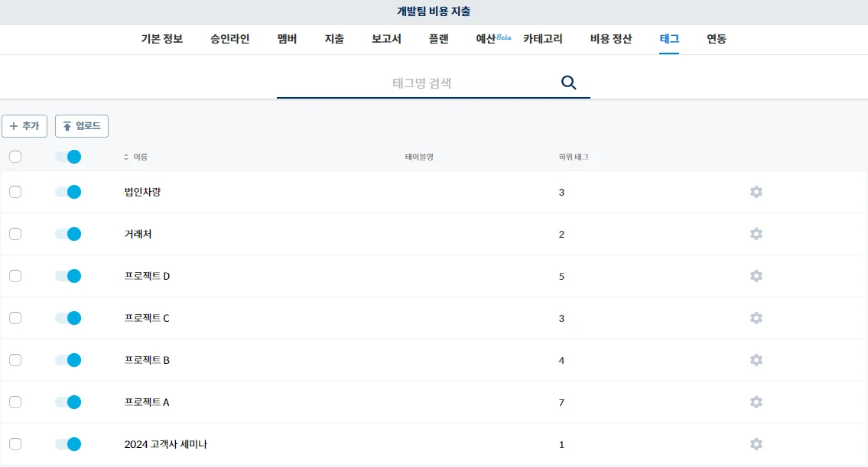
Task: Go to the 카테고리 tab
Action: click(x=543, y=39)
